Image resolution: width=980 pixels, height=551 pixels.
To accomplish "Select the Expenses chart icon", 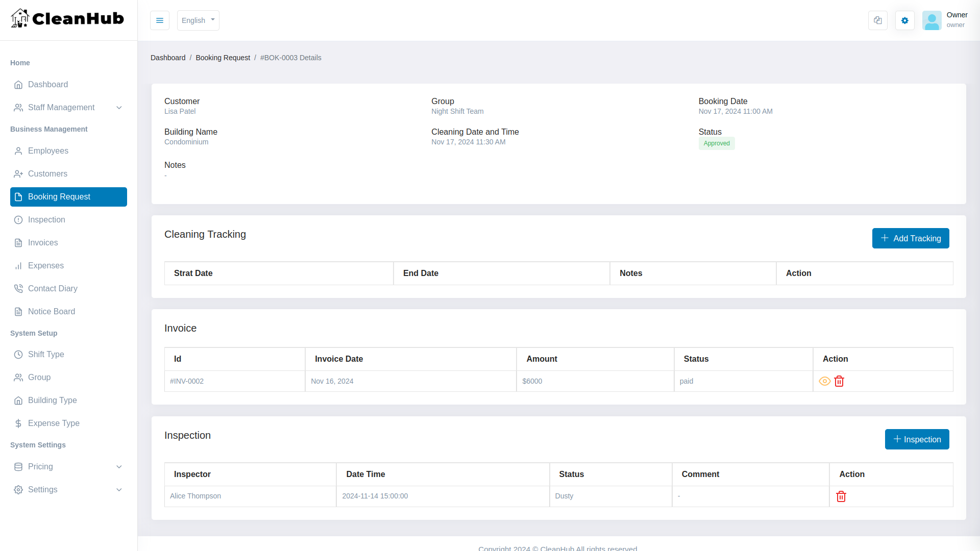I will pos(18,265).
